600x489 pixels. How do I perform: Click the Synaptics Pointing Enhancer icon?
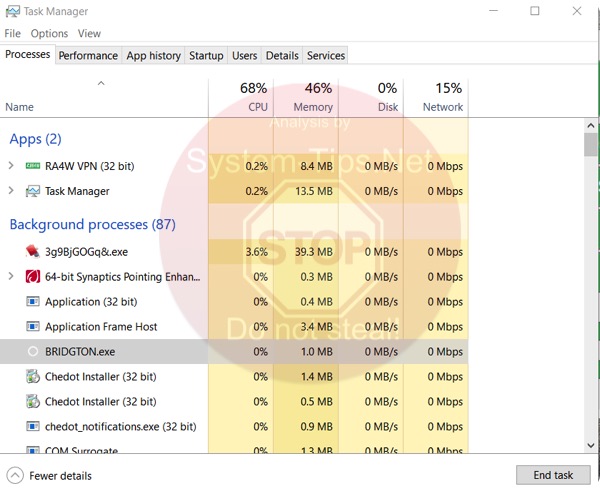click(33, 277)
